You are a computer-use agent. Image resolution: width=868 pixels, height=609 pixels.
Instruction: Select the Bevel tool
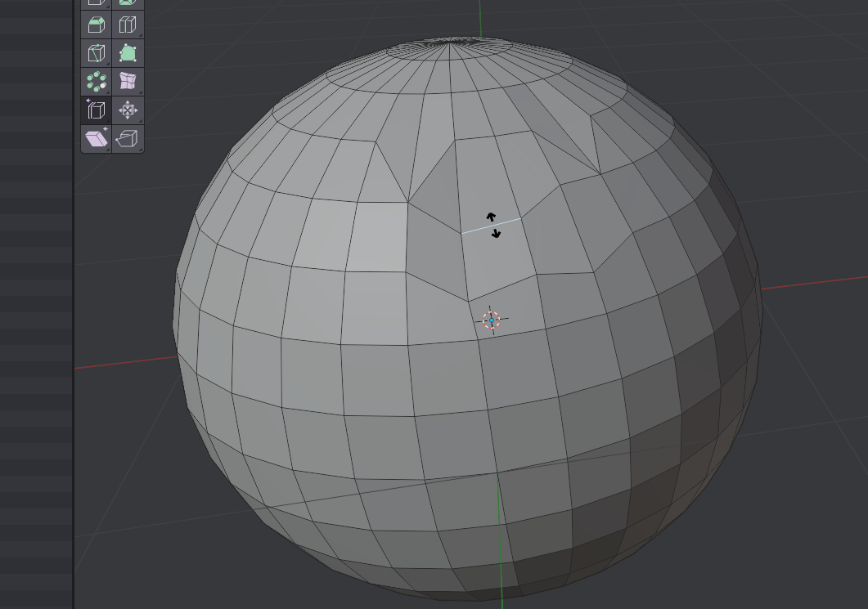(x=97, y=25)
